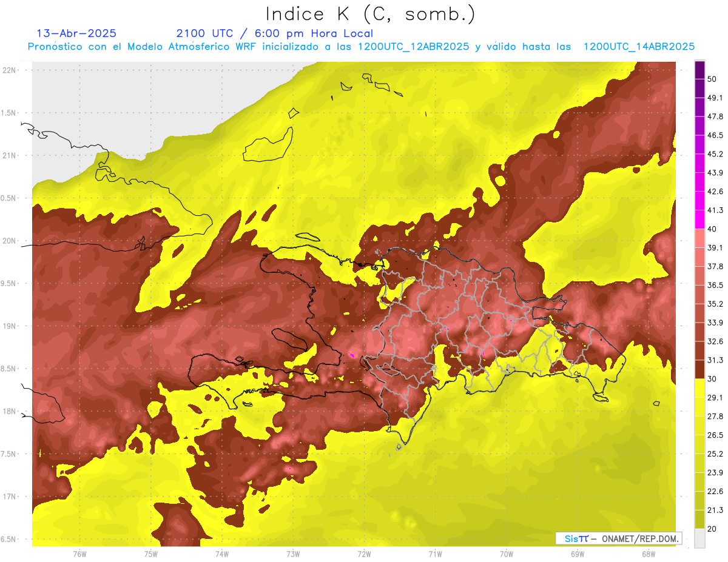Image resolution: width=728 pixels, height=562 pixels.
Task: Click "2100 UTC / 6:00 pm Hora Local"
Action: pos(274,33)
